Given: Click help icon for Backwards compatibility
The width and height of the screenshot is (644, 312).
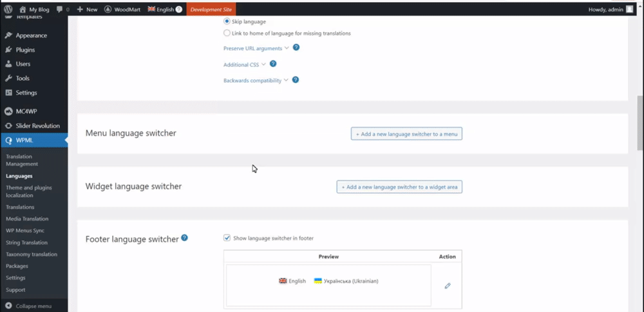Looking at the screenshot, I should [296, 80].
